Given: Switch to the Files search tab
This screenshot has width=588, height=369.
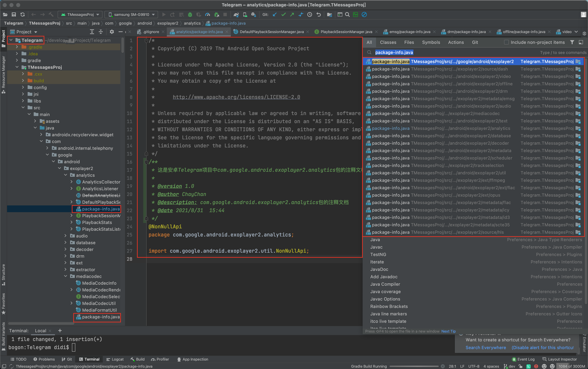Looking at the screenshot, I should pyautogui.click(x=409, y=42).
